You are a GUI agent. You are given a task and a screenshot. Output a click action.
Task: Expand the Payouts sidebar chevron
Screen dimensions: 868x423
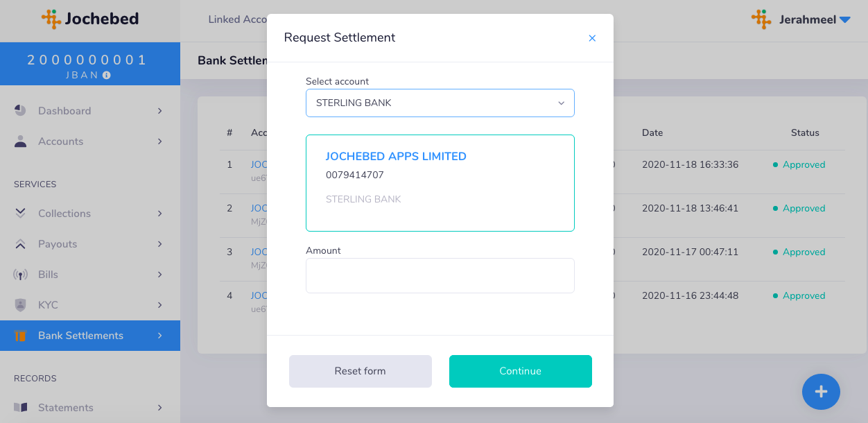159,244
